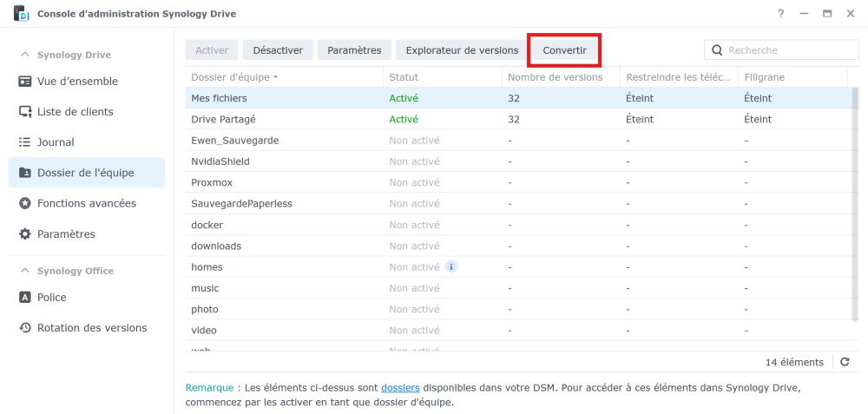The height and width of the screenshot is (414, 868).
Task: Click the info icon next to homes
Action: tap(451, 266)
